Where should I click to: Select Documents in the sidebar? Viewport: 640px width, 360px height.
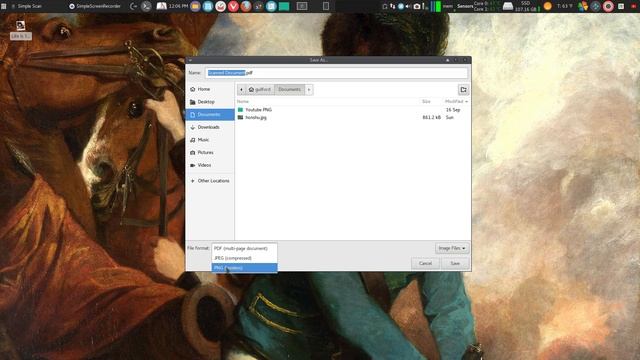pos(210,114)
